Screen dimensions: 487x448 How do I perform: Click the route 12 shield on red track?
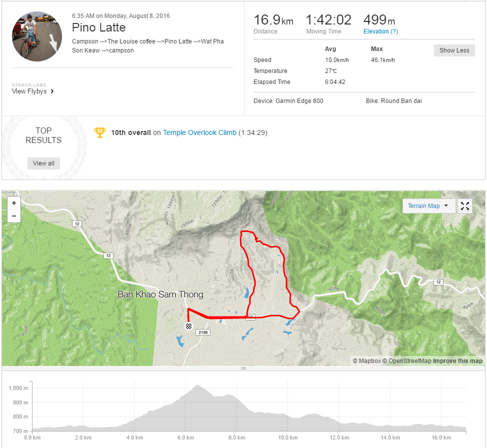pos(250,317)
